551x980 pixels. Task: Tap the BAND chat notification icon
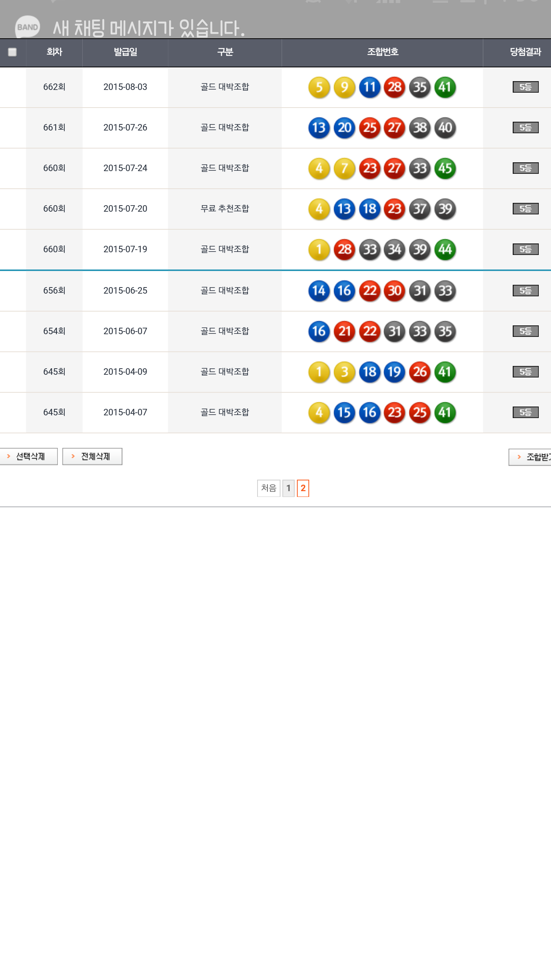tap(27, 27)
